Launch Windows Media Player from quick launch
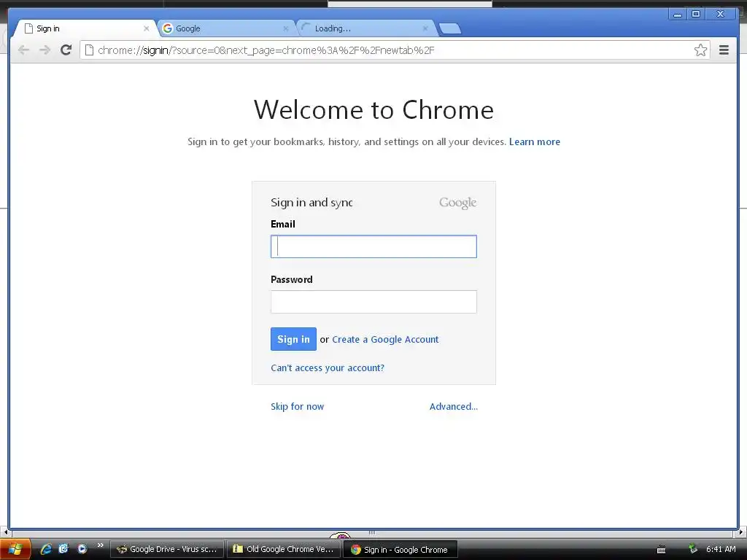The height and width of the screenshot is (560, 747). (82, 548)
